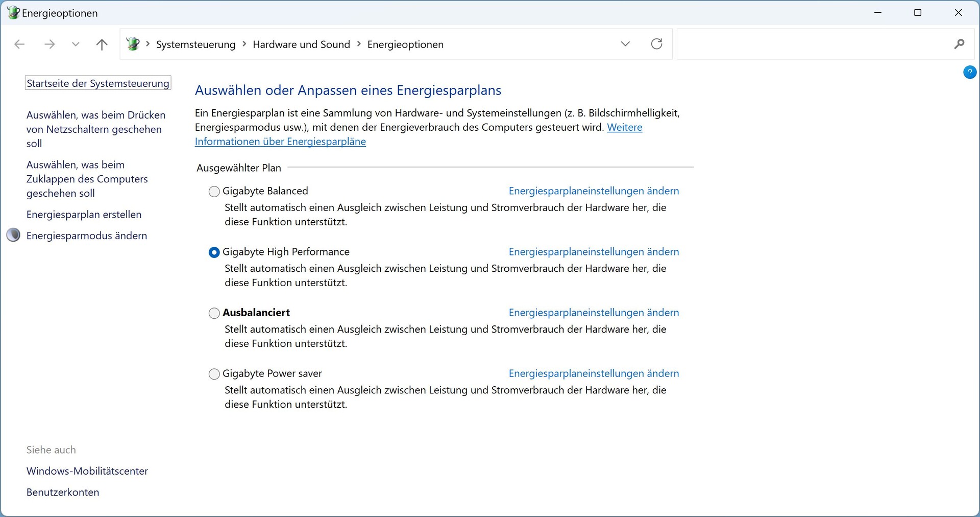Select the Gigabyte Balanced power plan
The image size is (980, 517).
214,192
